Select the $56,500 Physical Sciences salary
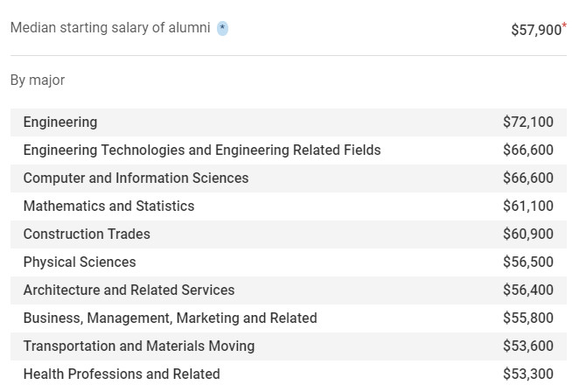Image resolution: width=572 pixels, height=392 pixels. (528, 262)
